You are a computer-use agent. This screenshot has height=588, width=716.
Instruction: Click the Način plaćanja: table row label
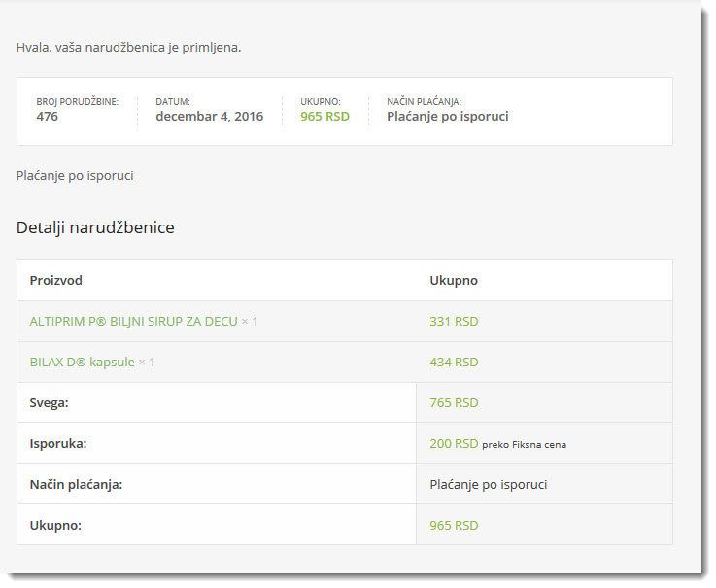tap(76, 484)
